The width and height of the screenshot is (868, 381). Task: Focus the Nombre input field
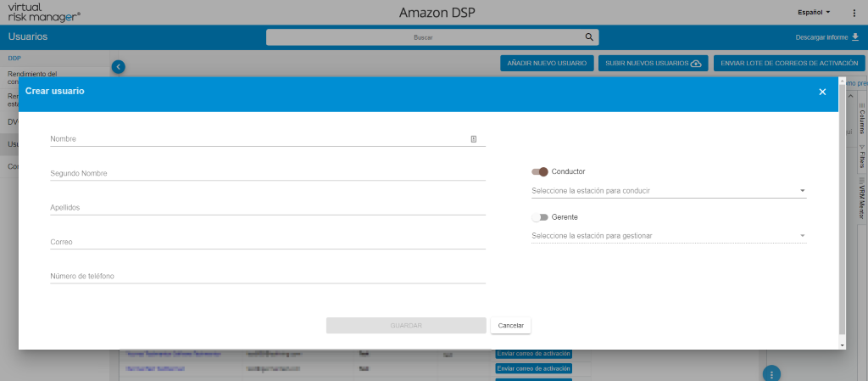coord(268,139)
